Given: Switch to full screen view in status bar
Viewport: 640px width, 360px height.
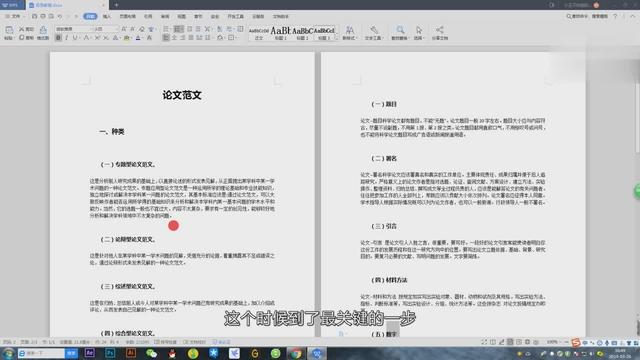Looking at the screenshot, I should (x=484, y=342).
